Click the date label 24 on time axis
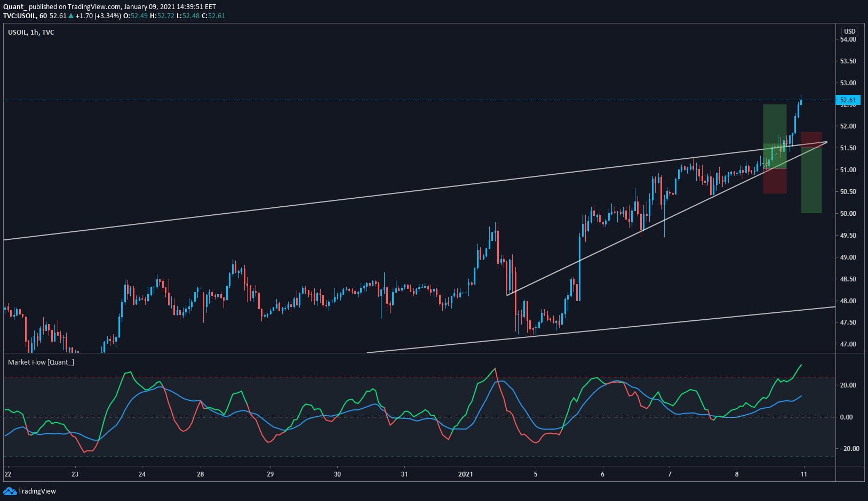This screenshot has height=501, width=868. click(x=142, y=474)
